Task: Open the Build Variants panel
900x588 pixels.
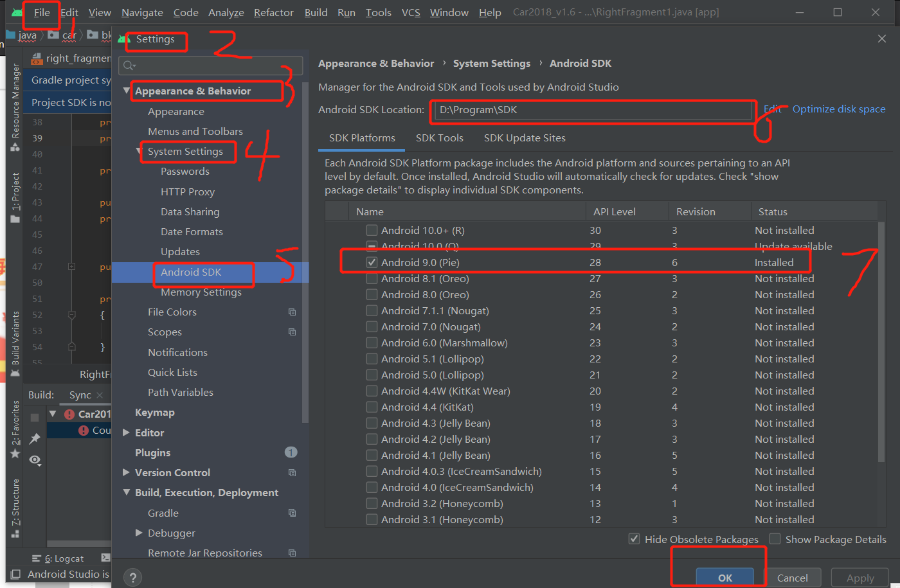Action: pyautogui.click(x=14, y=337)
